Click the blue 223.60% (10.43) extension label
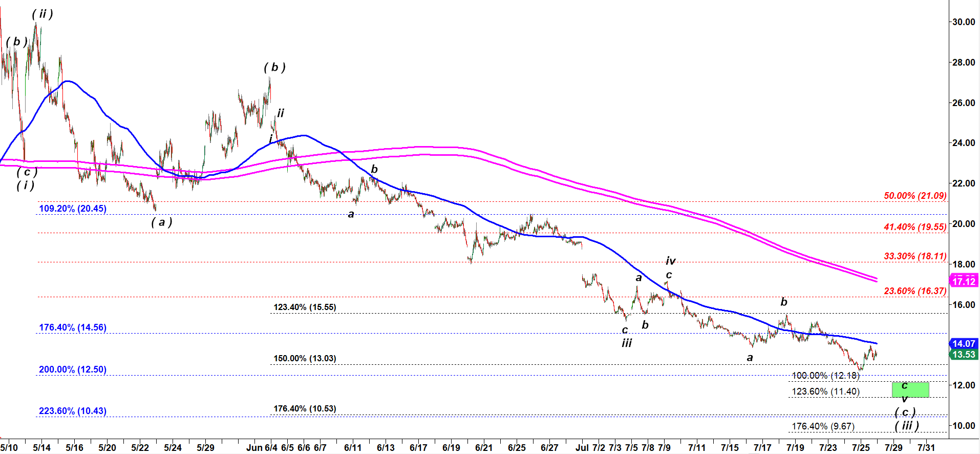980x454 pixels. [x=73, y=411]
